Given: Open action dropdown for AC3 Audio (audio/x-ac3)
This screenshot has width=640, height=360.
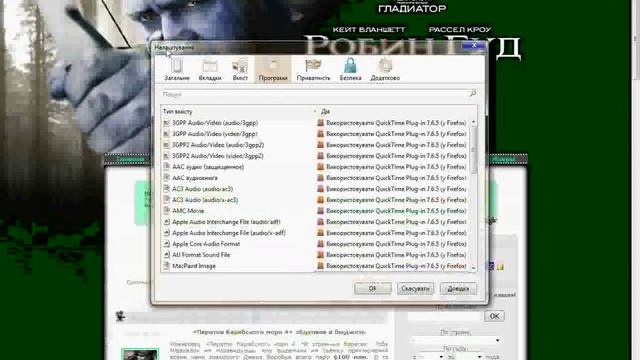Looking at the screenshot, I should click(x=393, y=200).
